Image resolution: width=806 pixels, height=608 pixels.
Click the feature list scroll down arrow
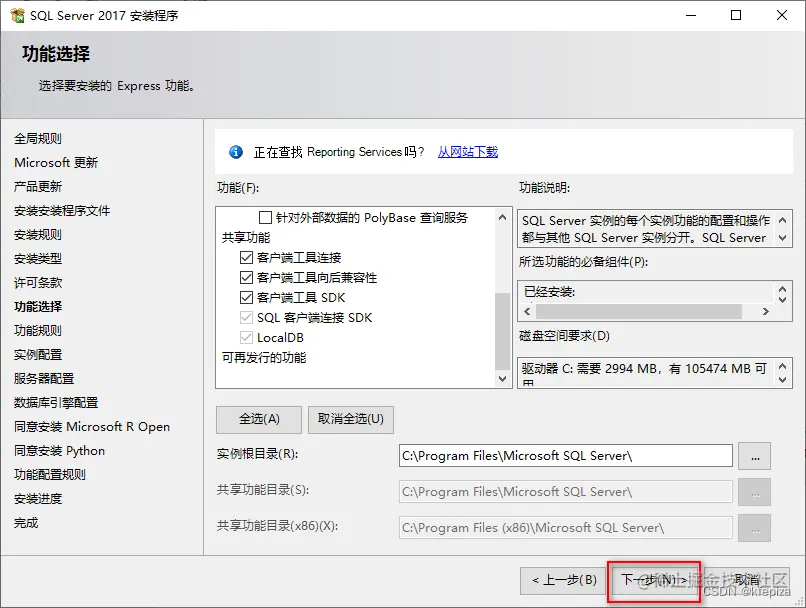[502, 379]
